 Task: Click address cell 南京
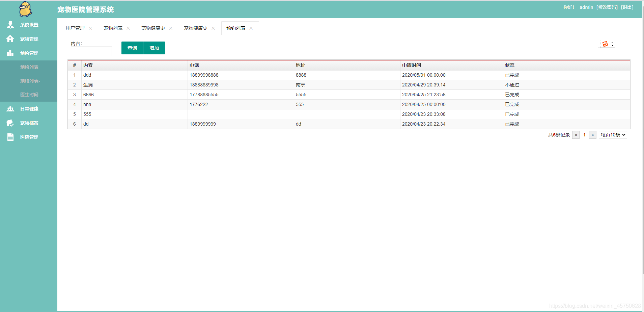347,85
